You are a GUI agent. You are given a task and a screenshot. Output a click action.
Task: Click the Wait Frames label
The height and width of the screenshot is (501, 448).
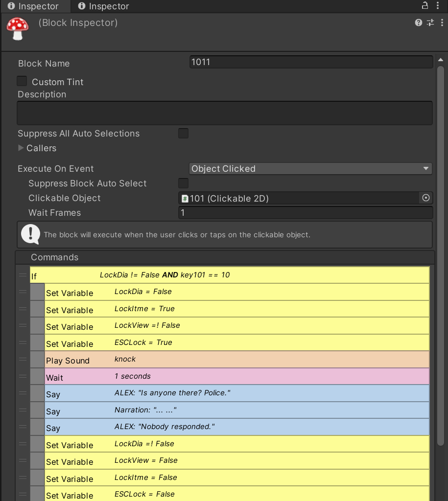[55, 213]
